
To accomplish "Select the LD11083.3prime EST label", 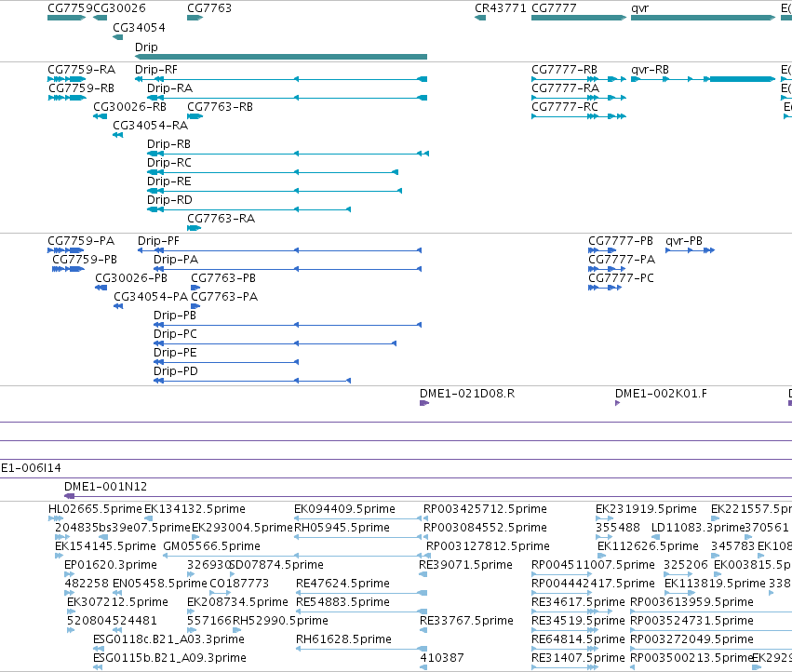I will (x=698, y=528).
